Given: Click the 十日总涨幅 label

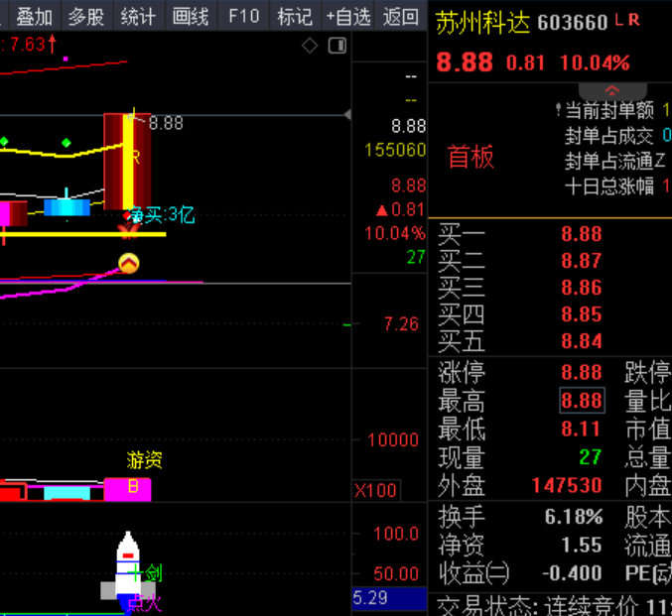Looking at the screenshot, I should tap(609, 186).
